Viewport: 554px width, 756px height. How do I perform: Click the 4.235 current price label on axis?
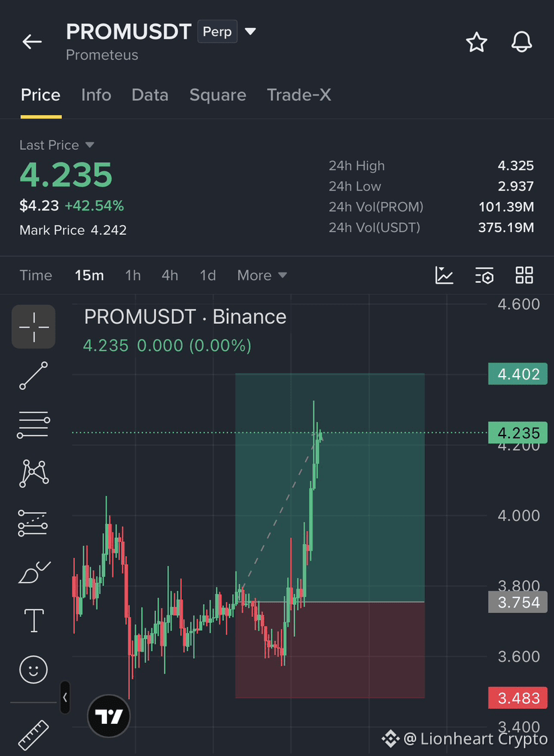[518, 433]
